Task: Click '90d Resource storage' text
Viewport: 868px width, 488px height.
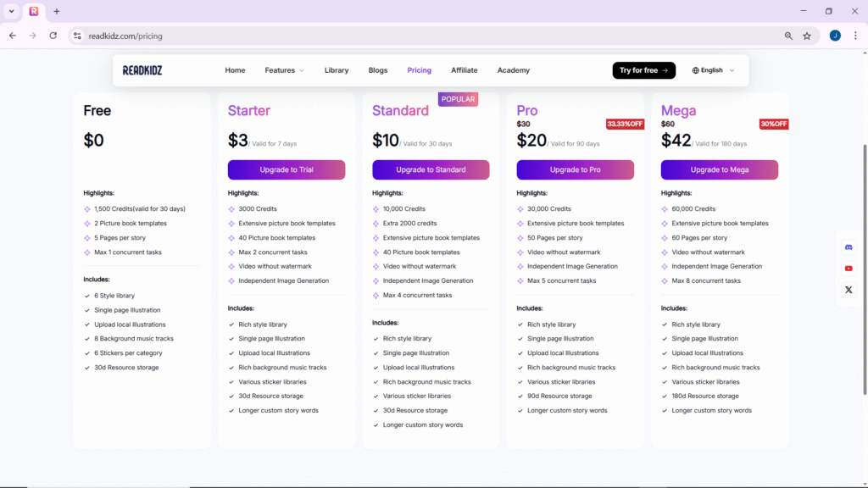Action: click(559, 396)
